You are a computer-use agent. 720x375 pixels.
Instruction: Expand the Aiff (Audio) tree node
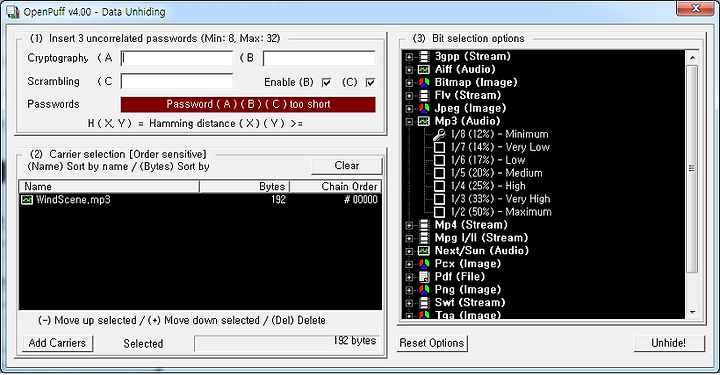[409, 70]
